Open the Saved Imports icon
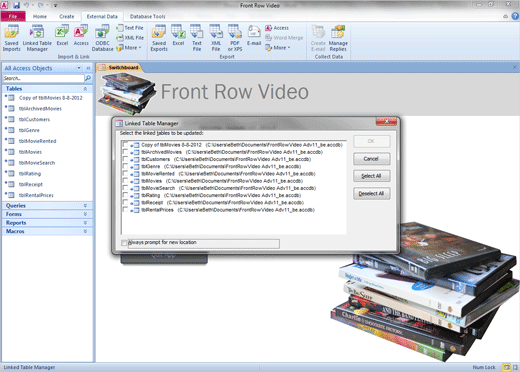The image size is (520, 372). (11, 38)
